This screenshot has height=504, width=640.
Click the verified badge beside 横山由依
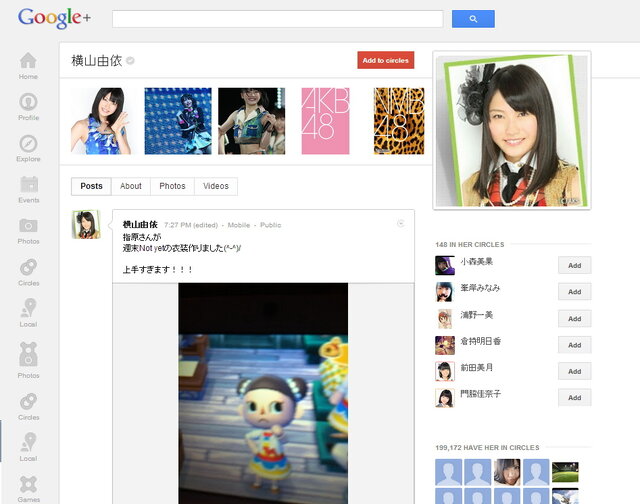(x=130, y=61)
